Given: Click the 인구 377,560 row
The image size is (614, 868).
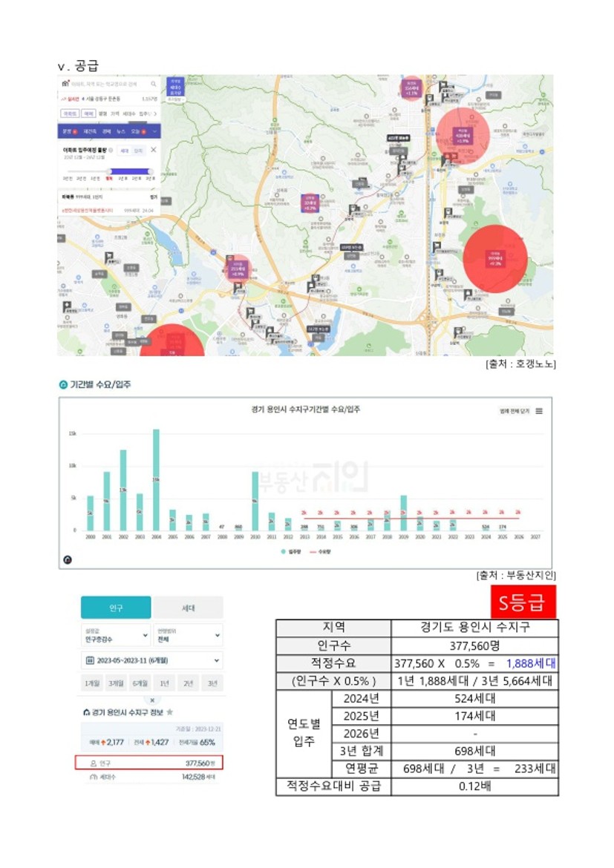Looking at the screenshot, I should 148,763.
